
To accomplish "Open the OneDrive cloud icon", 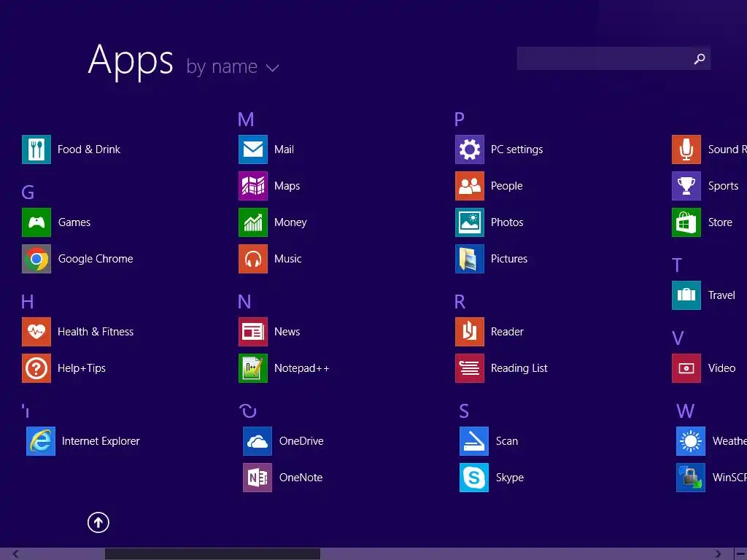I will click(x=258, y=441).
